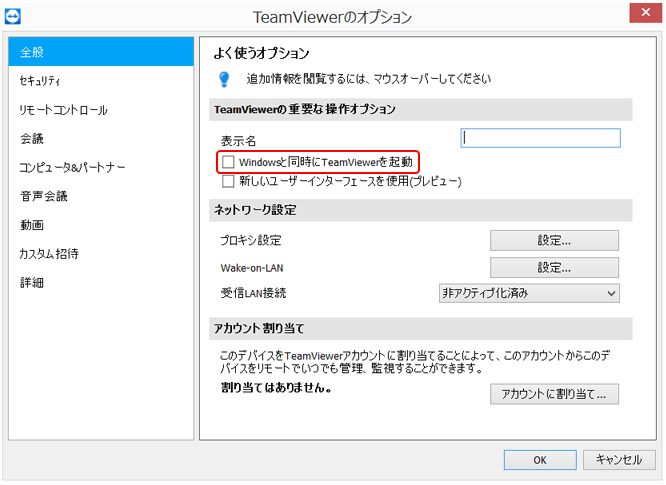666x485 pixels.
Task: Confirm with the OK button
Action: 539,460
